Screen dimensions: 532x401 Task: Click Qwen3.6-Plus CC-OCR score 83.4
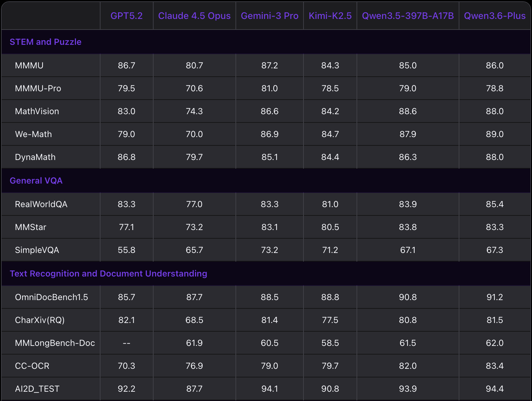495,366
